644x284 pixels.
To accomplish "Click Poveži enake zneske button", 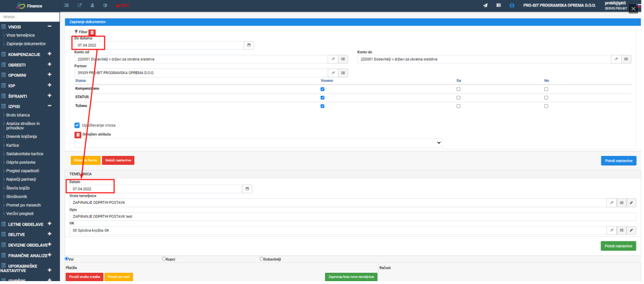I will pyautogui.click(x=84, y=277).
